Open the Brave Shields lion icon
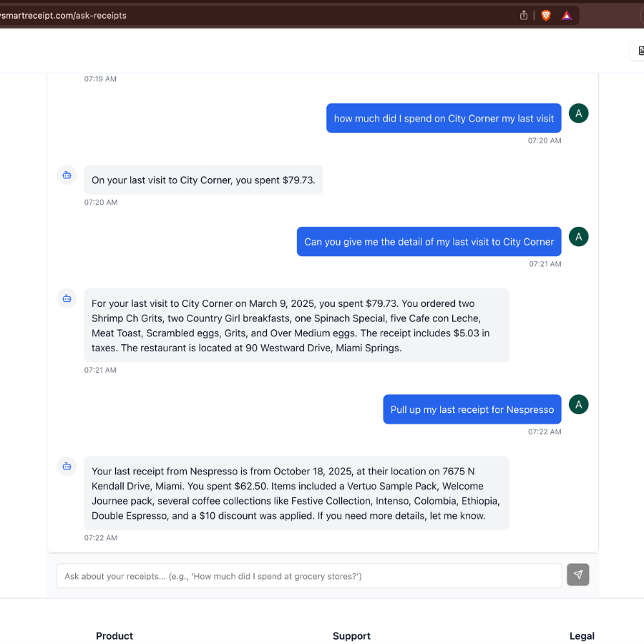Screen dimensions: 644x644 [546, 15]
